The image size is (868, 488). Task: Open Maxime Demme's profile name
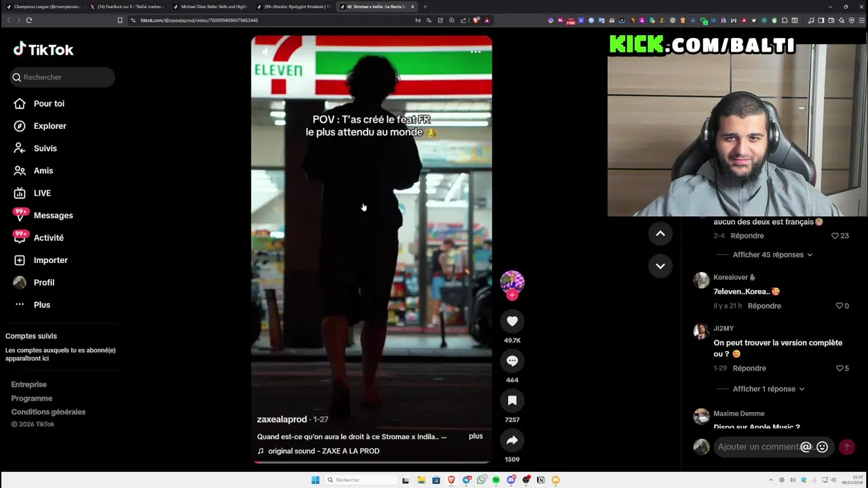[738, 413]
